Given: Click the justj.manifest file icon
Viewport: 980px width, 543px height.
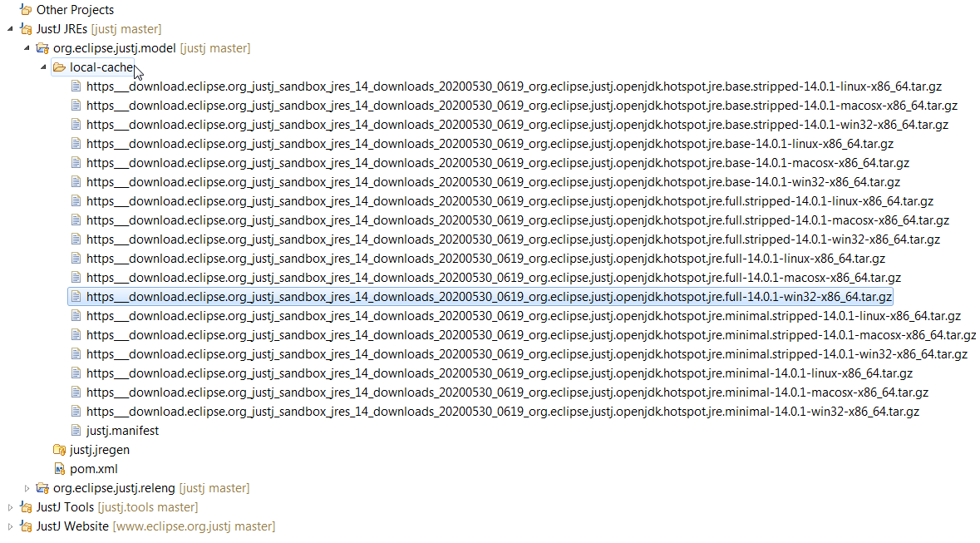Looking at the screenshot, I should pos(76,431).
